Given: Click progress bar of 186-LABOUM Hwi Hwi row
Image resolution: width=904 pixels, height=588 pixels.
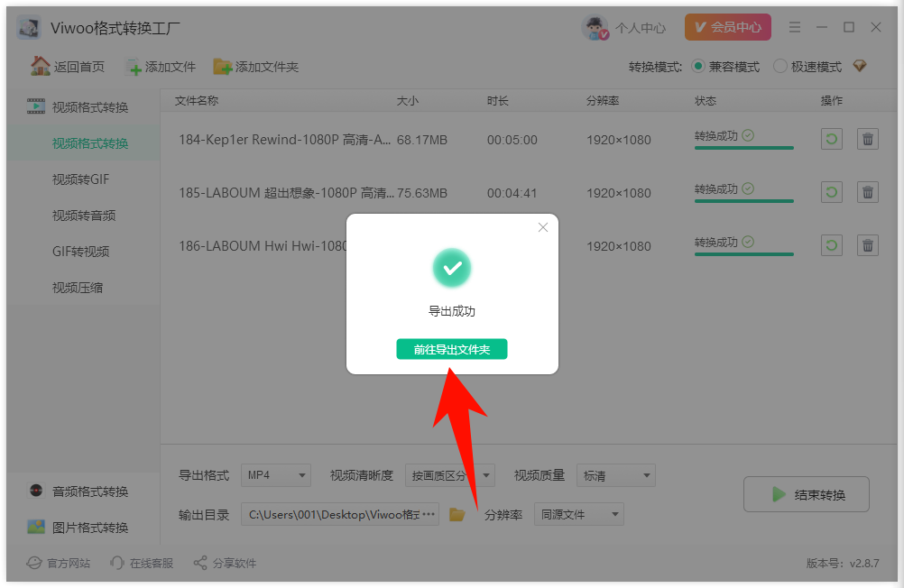Looking at the screenshot, I should (x=743, y=253).
